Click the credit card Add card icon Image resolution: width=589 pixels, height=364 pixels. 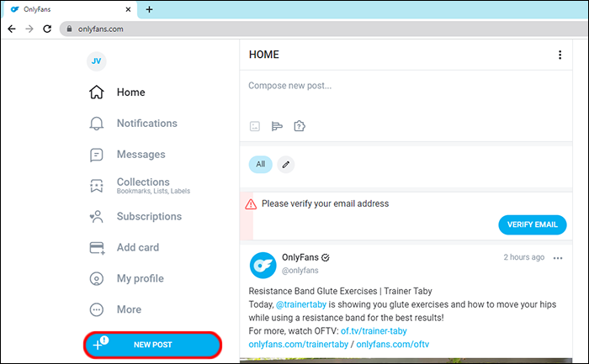point(97,248)
